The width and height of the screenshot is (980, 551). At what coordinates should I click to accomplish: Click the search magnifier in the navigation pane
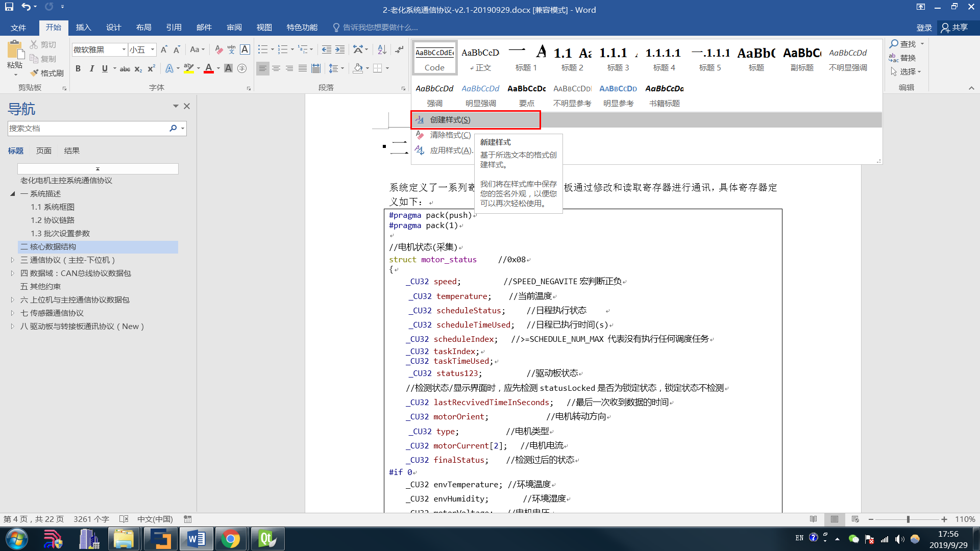coord(173,128)
